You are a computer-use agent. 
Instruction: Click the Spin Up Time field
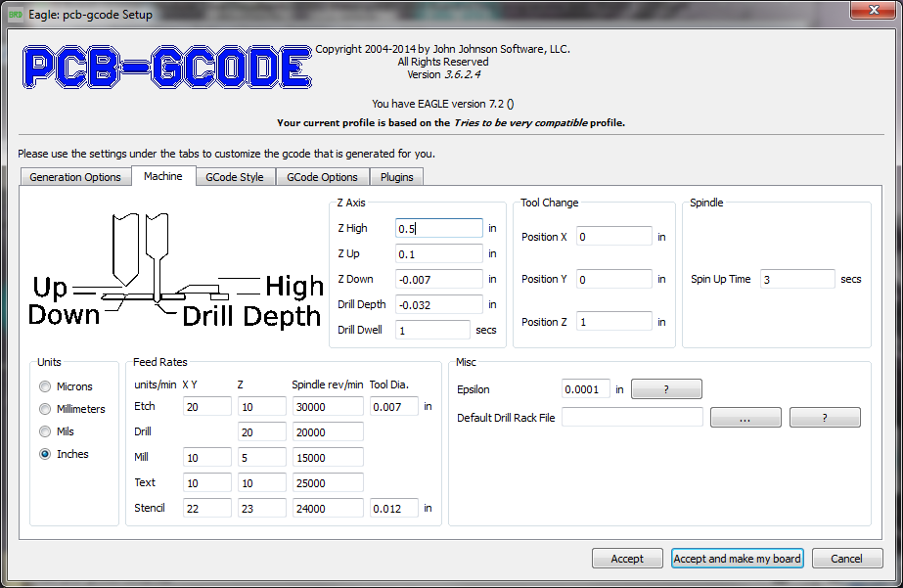point(797,279)
